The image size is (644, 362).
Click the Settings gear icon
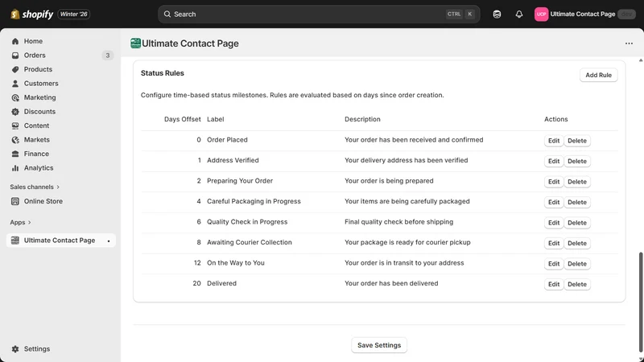coord(15,349)
